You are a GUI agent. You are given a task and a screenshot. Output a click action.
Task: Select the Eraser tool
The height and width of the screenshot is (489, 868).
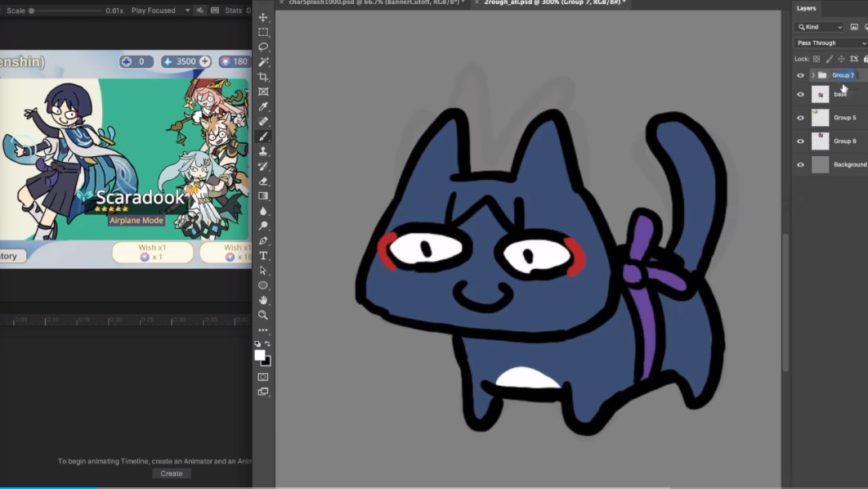[263, 182]
